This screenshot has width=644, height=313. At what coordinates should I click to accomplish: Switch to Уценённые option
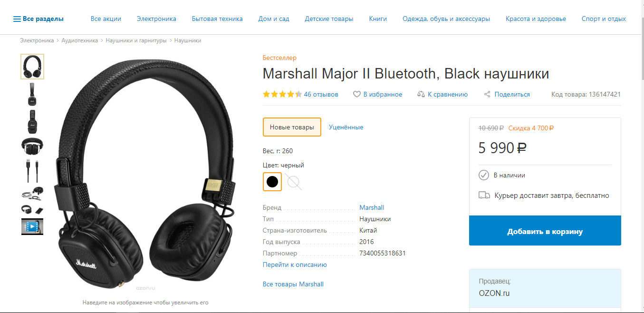[346, 127]
